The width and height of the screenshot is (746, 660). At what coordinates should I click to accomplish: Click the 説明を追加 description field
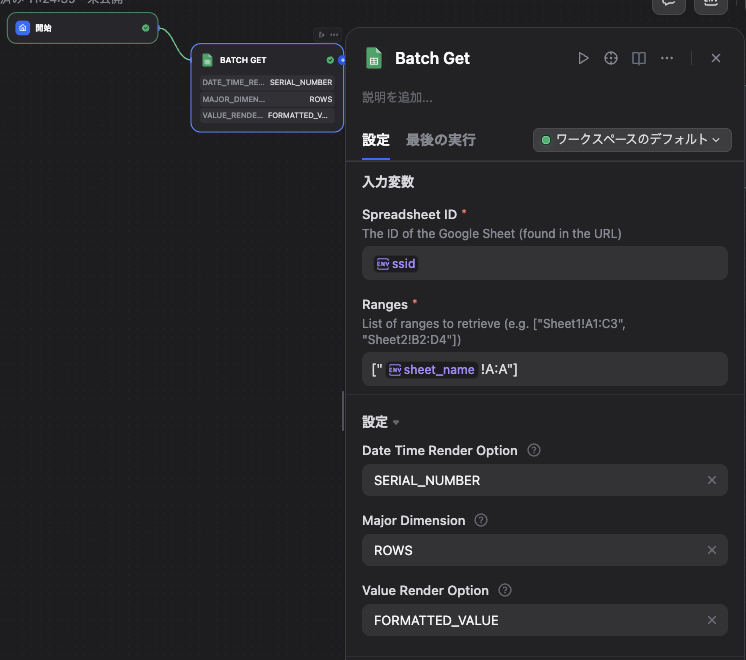(397, 98)
